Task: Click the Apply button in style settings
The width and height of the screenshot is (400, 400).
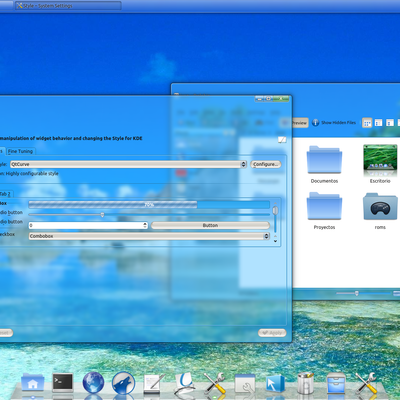Action: tap(272, 333)
